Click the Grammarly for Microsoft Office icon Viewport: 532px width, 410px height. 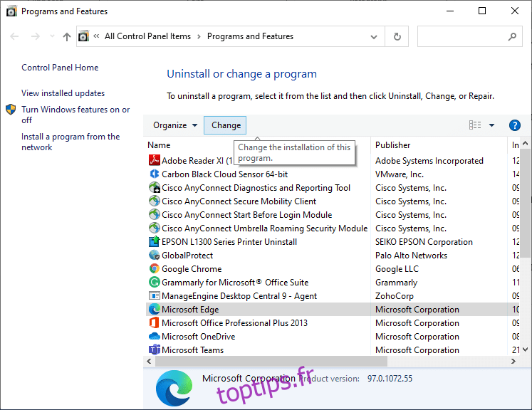[155, 283]
